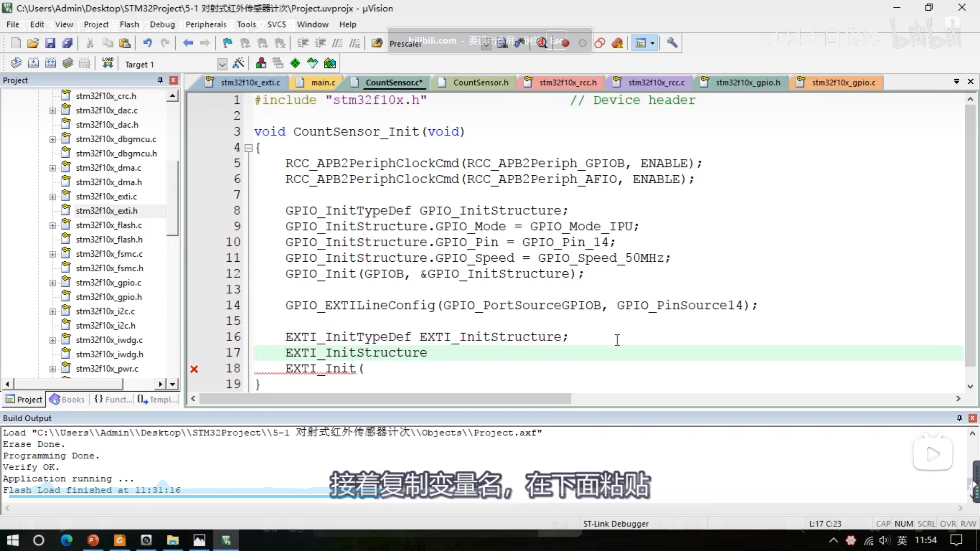This screenshot has width=980, height=551.
Task: Click the Manage Run-Time Environment green diamond
Action: (x=295, y=63)
